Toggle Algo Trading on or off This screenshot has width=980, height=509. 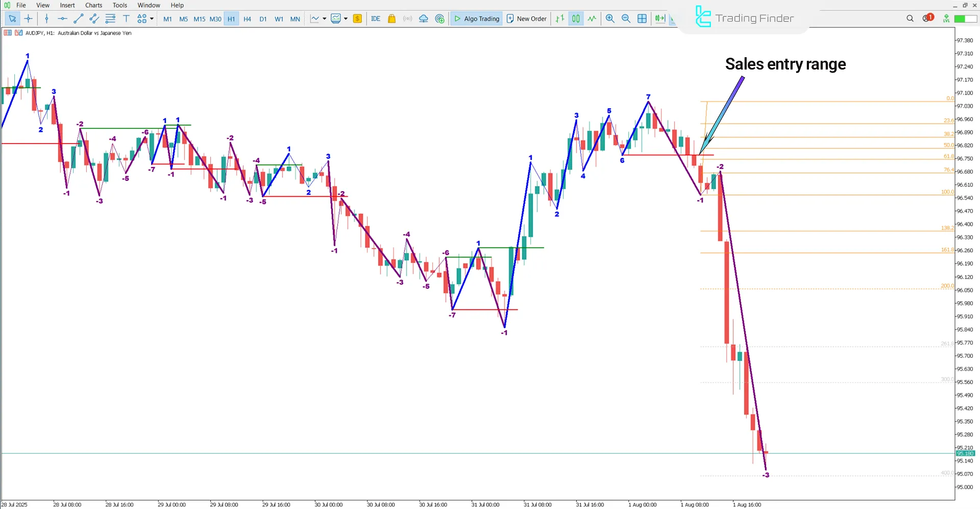click(476, 18)
